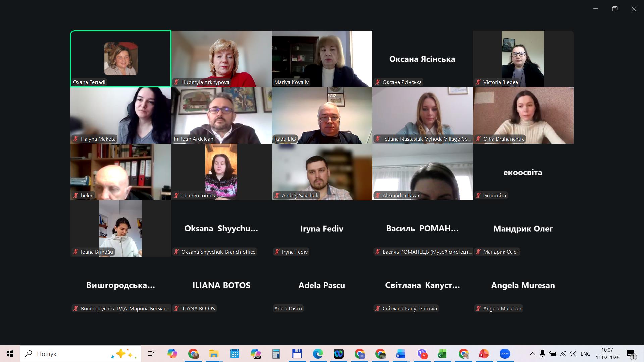Click the Task View button
Screen dimensions: 644x362
151,354
